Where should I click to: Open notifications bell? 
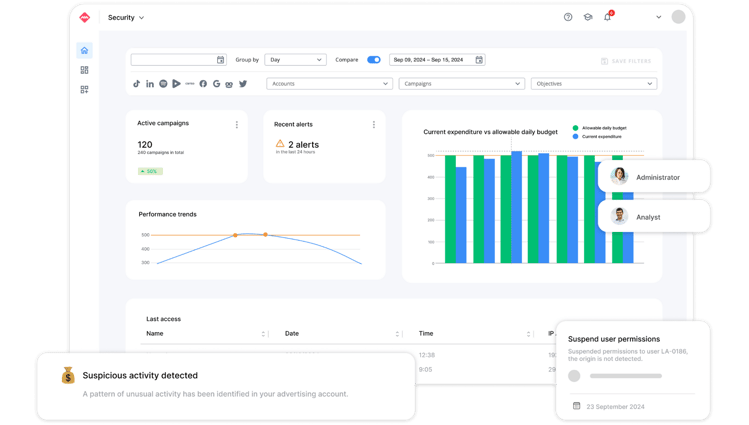pyautogui.click(x=608, y=17)
